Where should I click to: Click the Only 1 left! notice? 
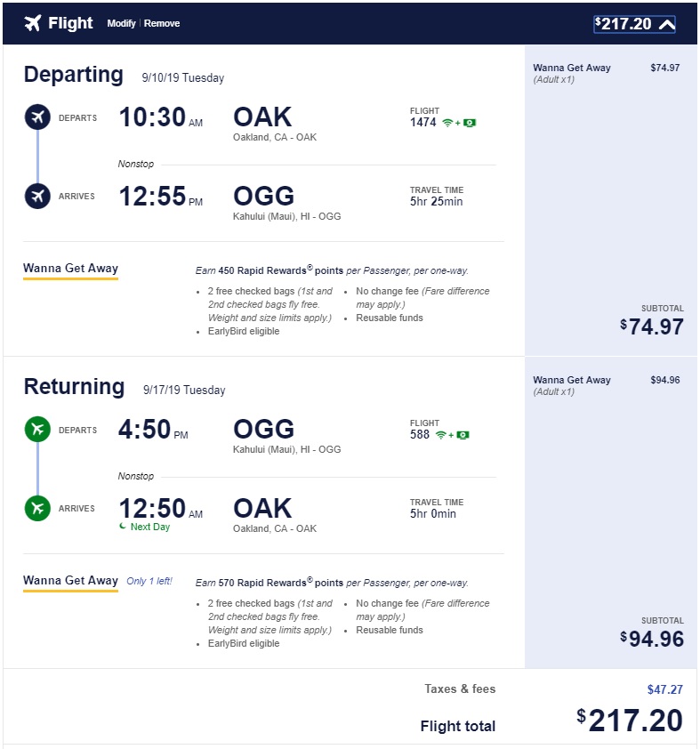point(149,582)
